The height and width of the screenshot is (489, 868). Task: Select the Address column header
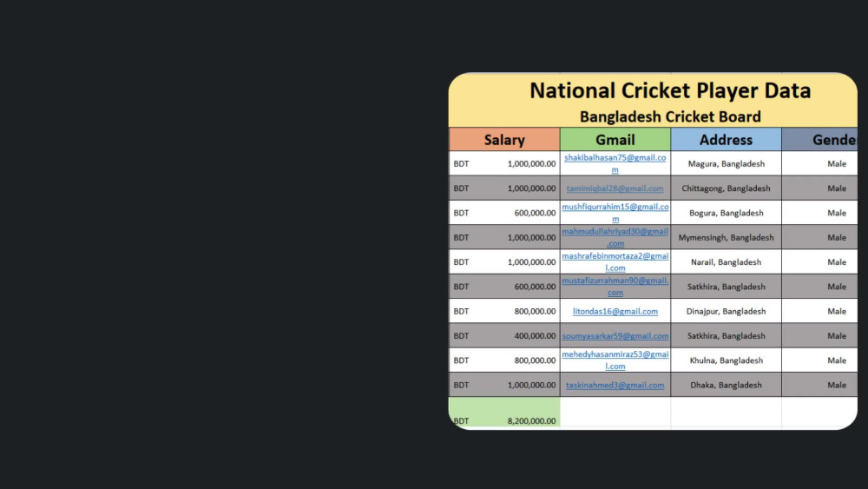(726, 140)
